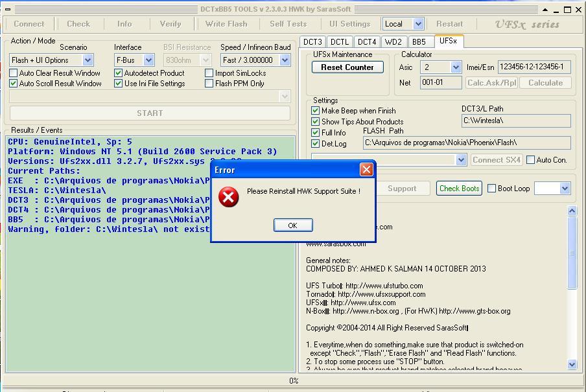The width and height of the screenshot is (586, 392).
Task: Click the Connect toolbar button
Action: (29, 24)
